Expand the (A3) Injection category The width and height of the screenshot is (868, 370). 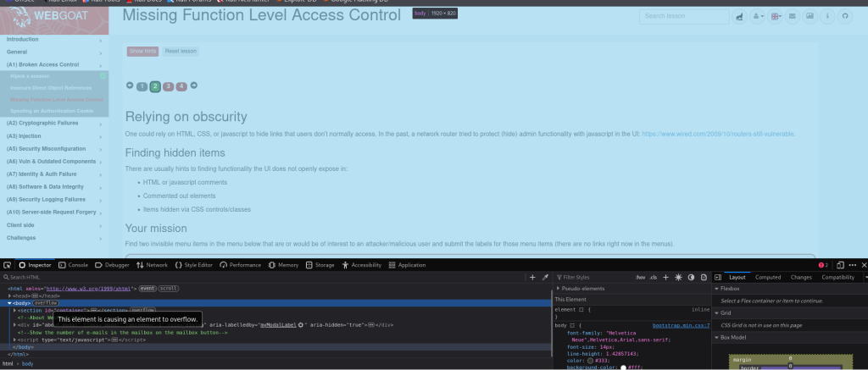(x=54, y=136)
